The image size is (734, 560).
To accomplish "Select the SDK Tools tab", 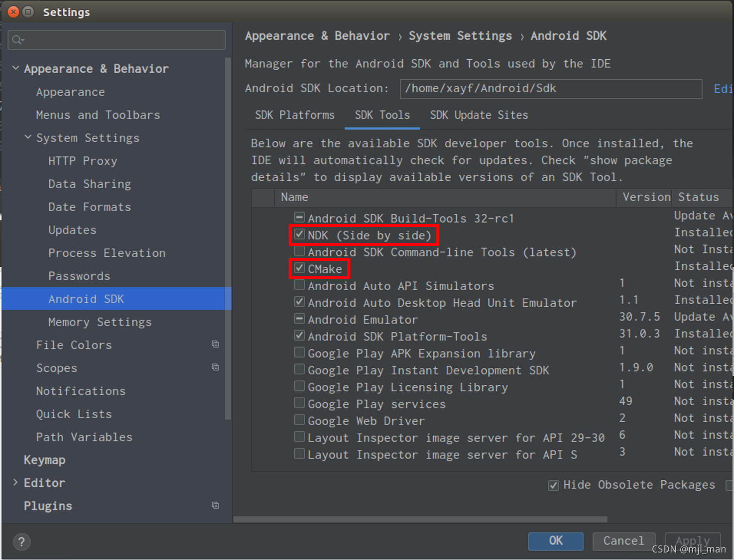I will coord(382,115).
